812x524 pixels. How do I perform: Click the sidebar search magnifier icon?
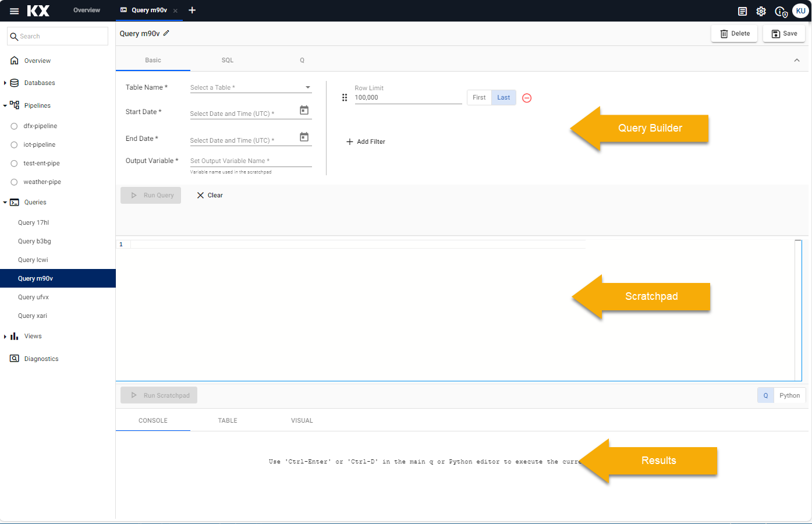[15, 36]
